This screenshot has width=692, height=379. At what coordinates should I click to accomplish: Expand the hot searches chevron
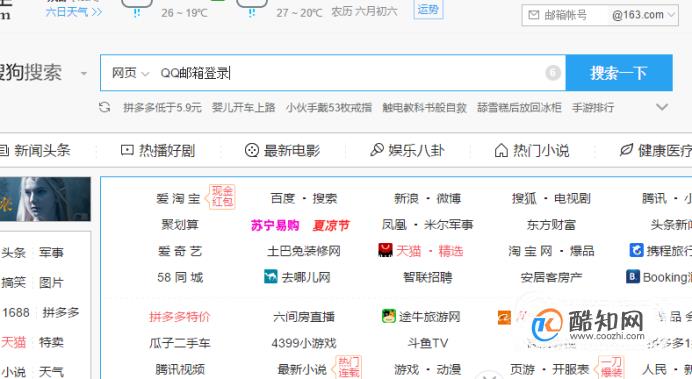662,107
